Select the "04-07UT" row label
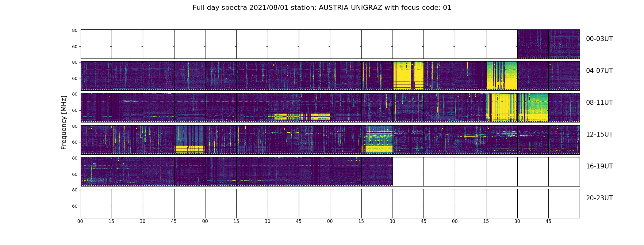Viewport: 644px width, 245px height. click(599, 71)
